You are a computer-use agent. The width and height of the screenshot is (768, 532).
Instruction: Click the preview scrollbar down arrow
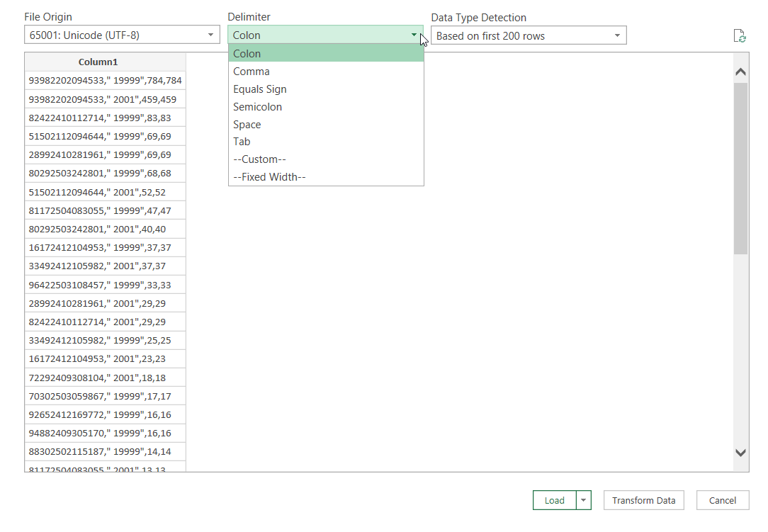(740, 453)
